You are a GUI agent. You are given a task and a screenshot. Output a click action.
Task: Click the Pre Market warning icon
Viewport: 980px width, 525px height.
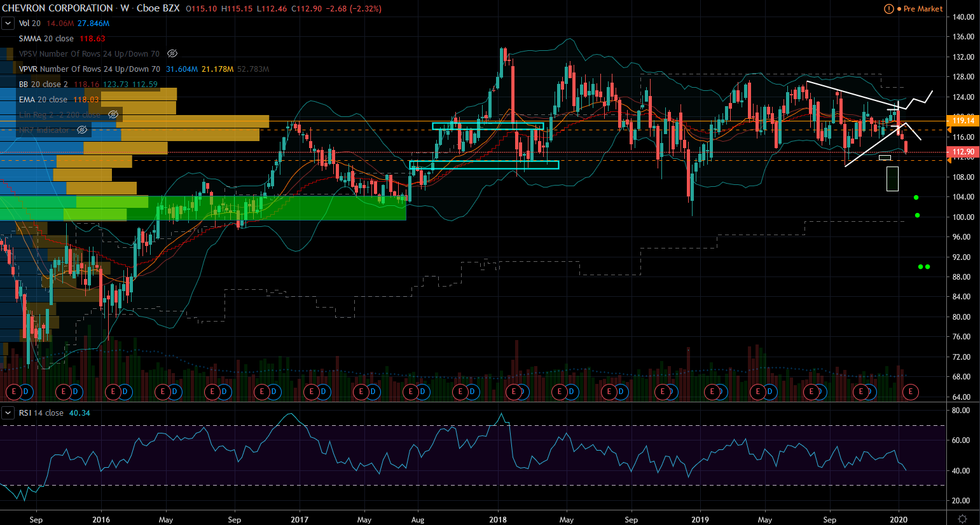(x=889, y=9)
